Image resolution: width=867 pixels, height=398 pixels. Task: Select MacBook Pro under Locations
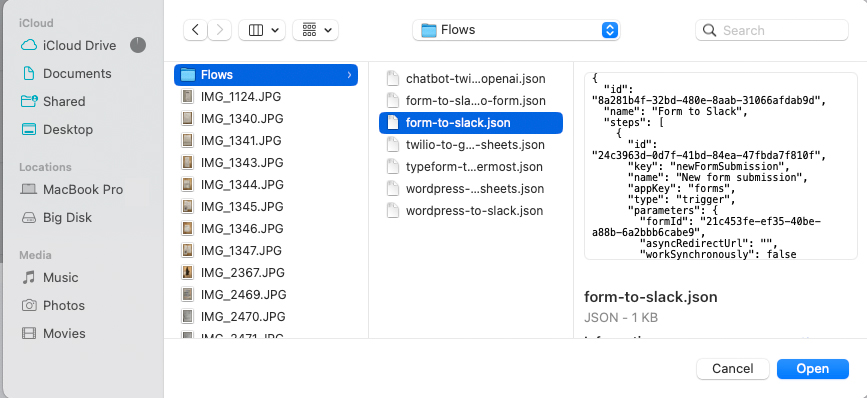[71, 190]
